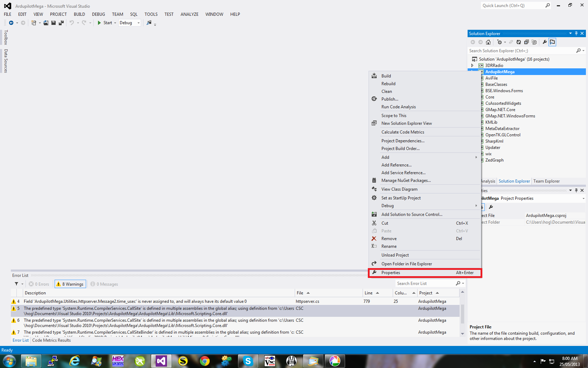The width and height of the screenshot is (588, 368).
Task: Click the gear icon for Set as StartUp Project
Action: tap(374, 198)
